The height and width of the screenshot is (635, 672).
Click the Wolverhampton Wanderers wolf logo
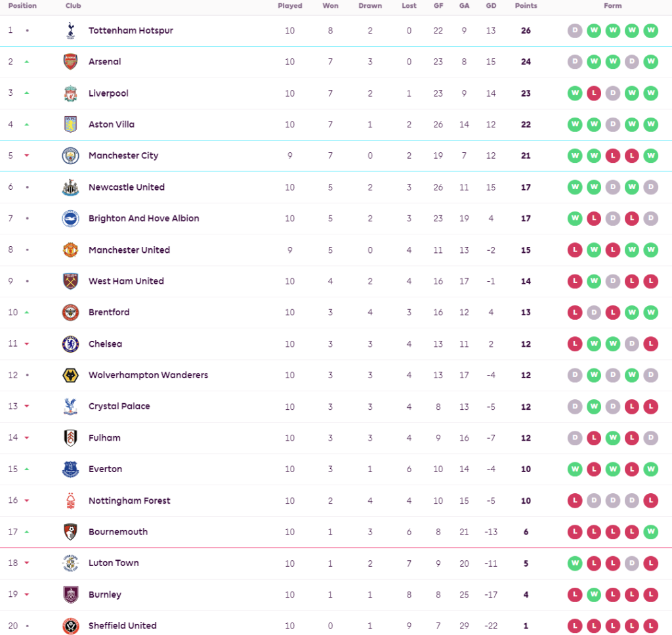[70, 375]
